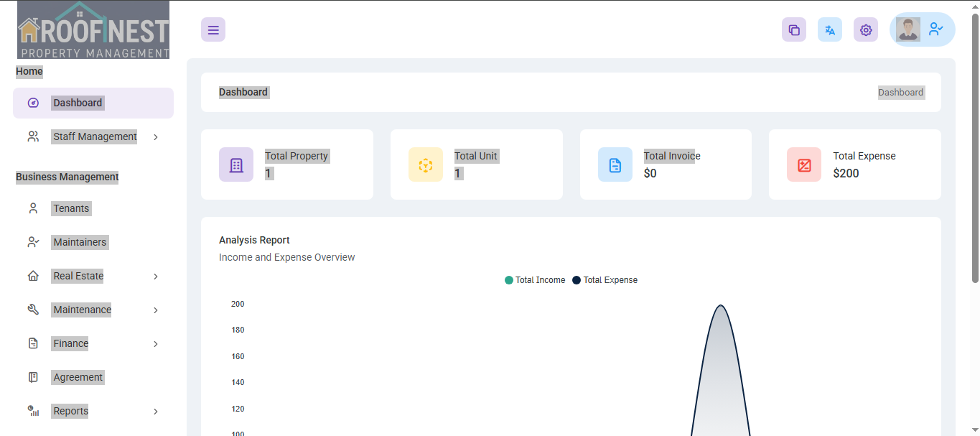Click the copy/duplicate icon in top bar

(794, 29)
